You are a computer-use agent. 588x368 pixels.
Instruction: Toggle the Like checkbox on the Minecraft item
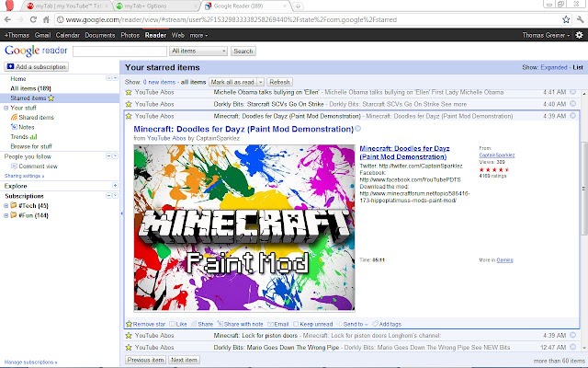tap(172, 324)
